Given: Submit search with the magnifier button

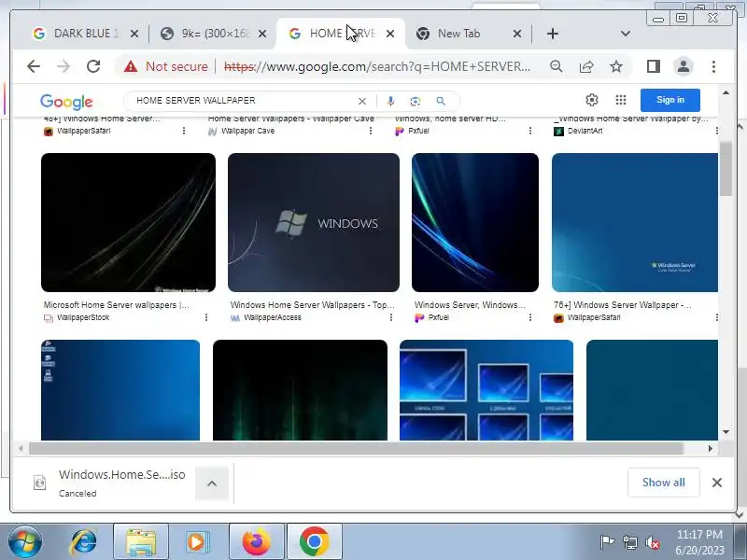Looking at the screenshot, I should coord(441,101).
